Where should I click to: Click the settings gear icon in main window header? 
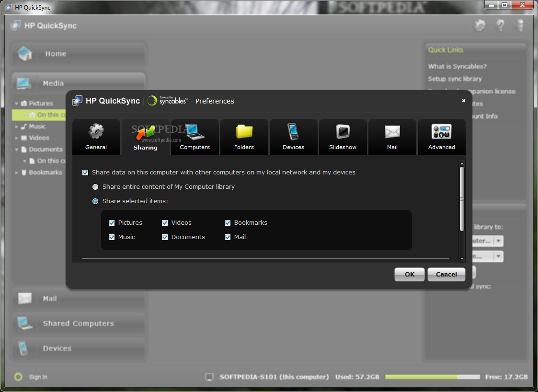click(480, 25)
